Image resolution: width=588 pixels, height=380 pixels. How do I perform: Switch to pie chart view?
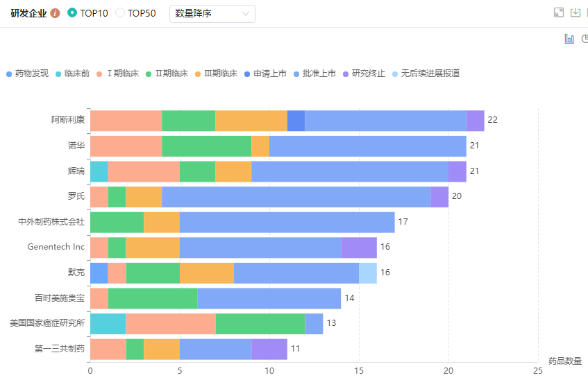(x=585, y=39)
